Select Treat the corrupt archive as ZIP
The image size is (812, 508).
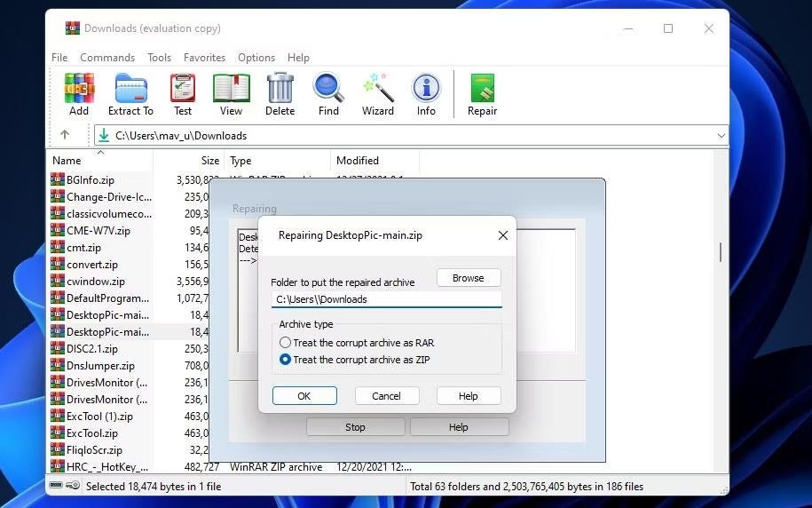(355, 360)
